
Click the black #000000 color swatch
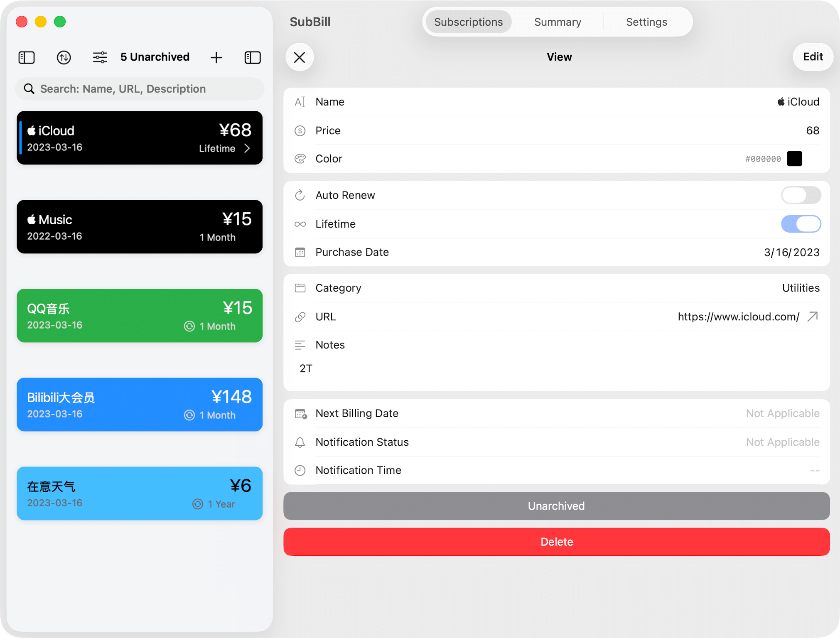[794, 159]
